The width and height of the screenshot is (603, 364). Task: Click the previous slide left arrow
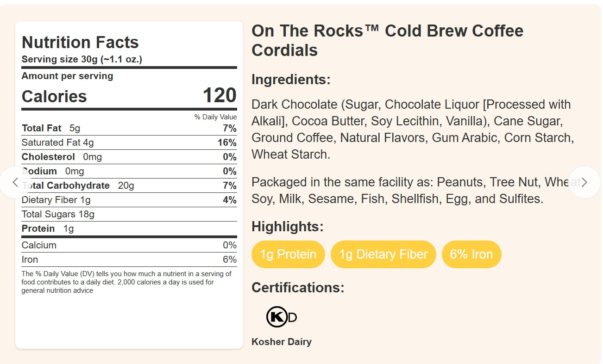pos(15,182)
